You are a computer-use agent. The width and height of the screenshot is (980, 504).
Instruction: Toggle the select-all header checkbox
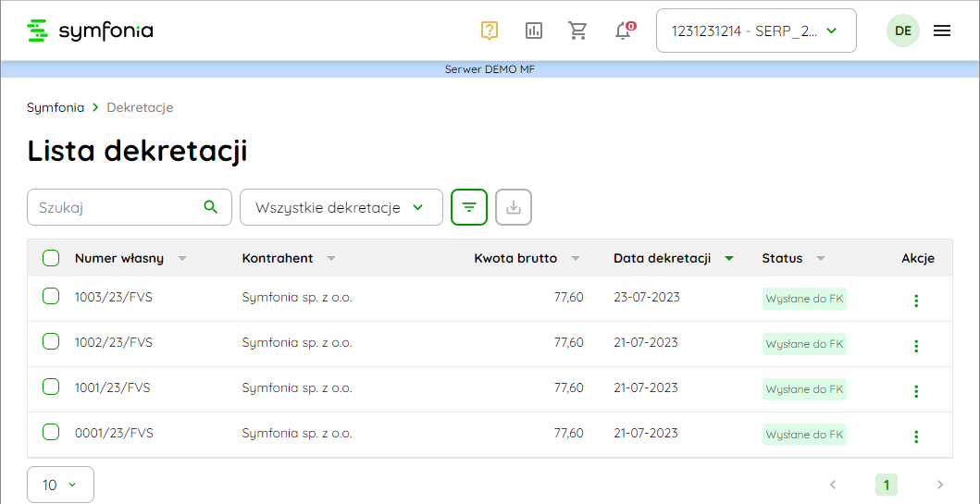(51, 258)
